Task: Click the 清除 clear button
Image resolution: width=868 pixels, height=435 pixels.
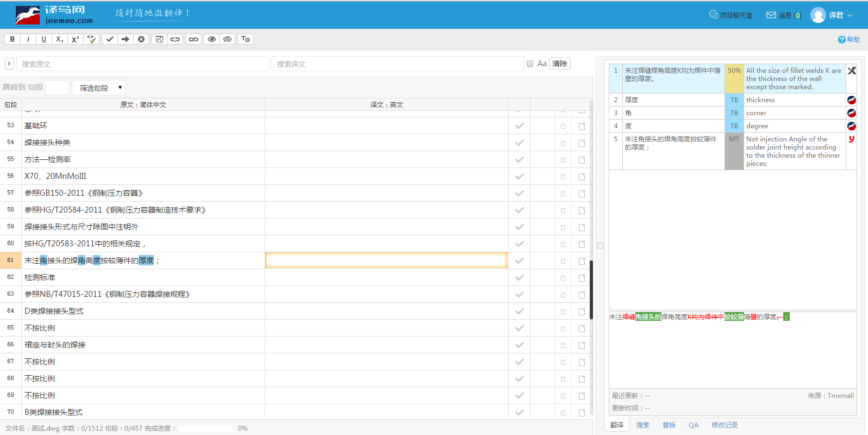Action: (559, 64)
